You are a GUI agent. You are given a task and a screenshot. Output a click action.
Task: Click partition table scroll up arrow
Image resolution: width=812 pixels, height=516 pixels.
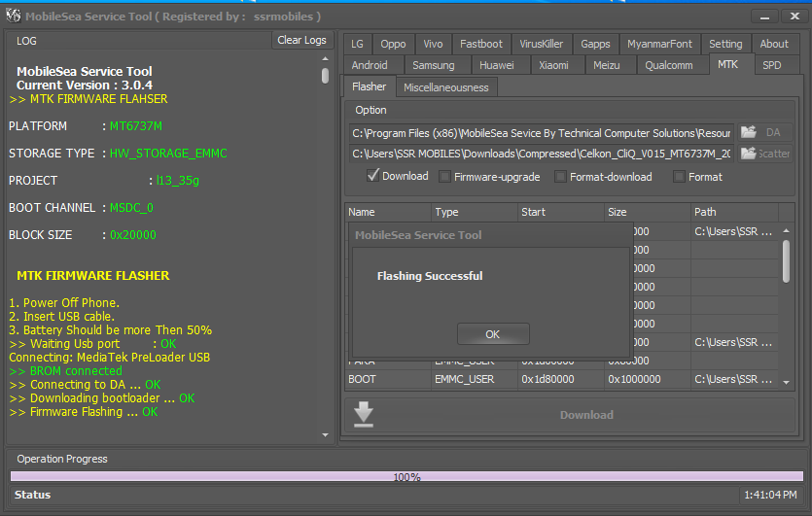[786, 231]
